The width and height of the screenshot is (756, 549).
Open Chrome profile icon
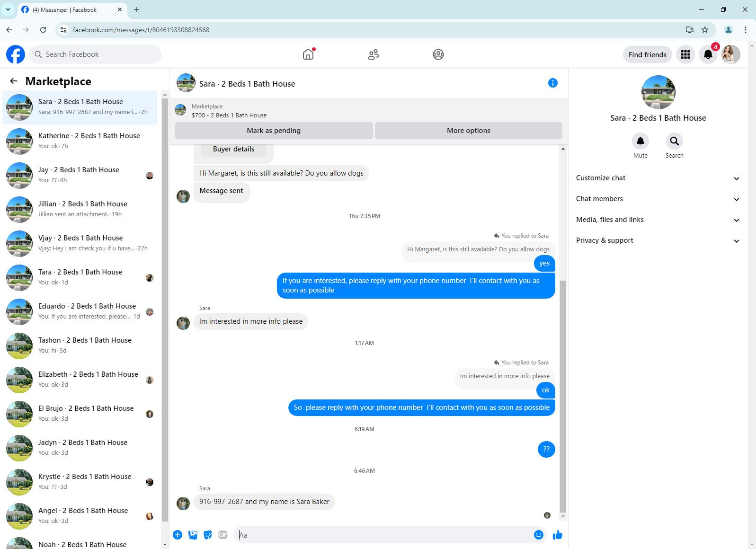pos(729,30)
